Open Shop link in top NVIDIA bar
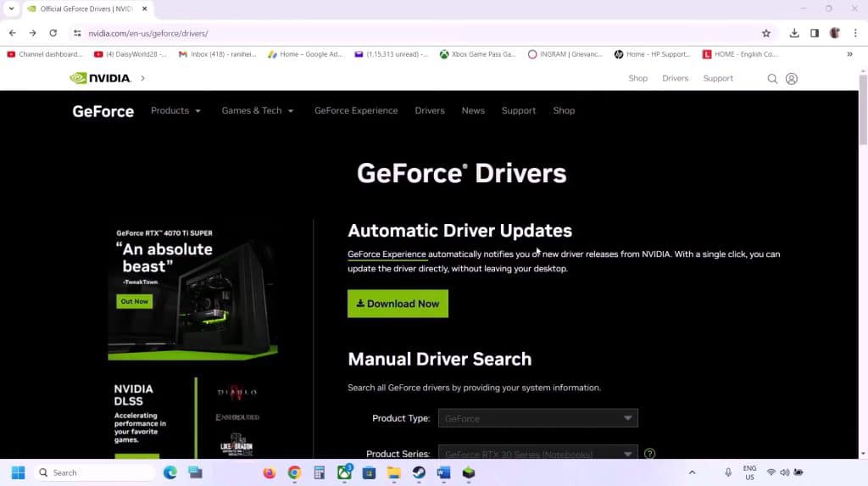This screenshot has width=868, height=486. pos(637,78)
